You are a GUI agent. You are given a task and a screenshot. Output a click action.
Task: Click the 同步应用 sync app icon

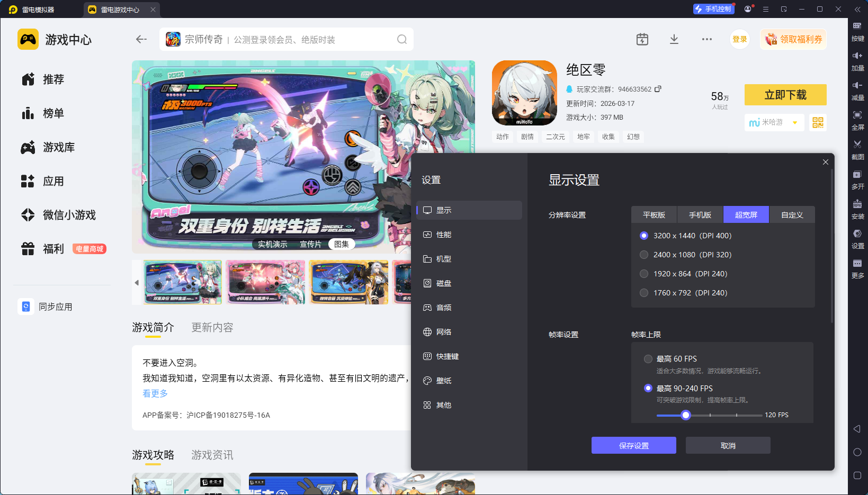pos(25,307)
